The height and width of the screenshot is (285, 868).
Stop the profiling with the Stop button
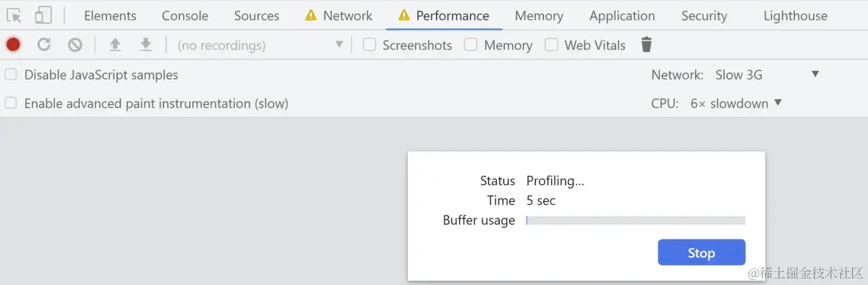point(702,252)
